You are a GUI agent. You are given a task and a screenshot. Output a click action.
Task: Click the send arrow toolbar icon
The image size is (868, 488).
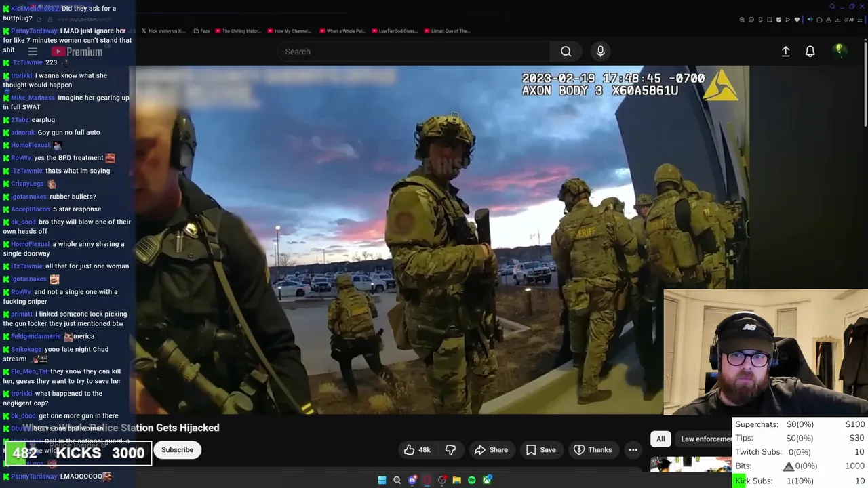[x=787, y=20]
